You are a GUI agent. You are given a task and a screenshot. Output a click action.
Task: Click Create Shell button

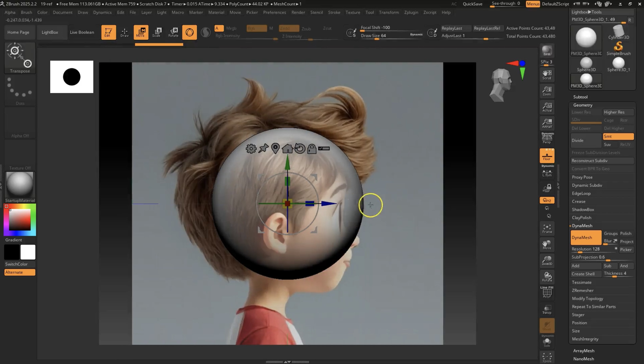click(x=586, y=274)
